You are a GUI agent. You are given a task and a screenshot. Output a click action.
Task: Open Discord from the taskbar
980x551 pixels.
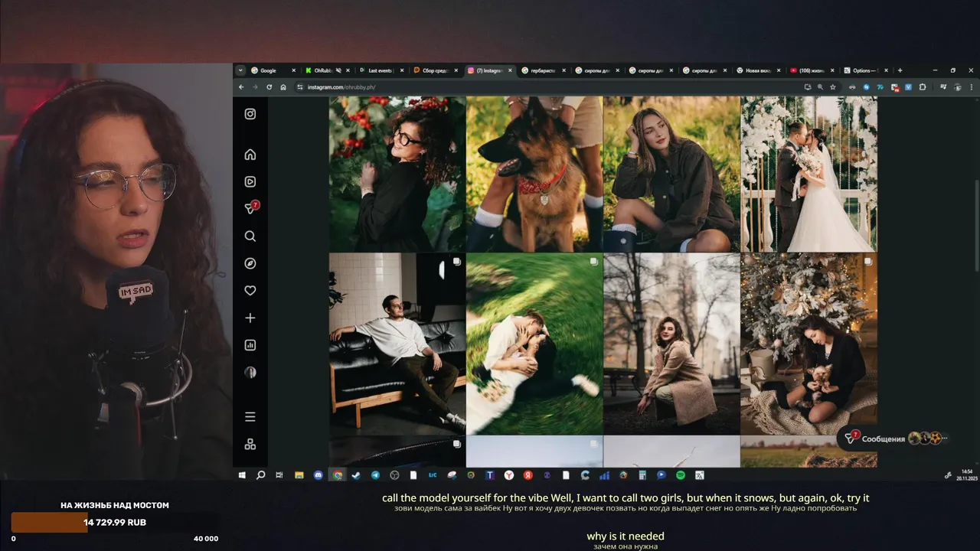(x=318, y=475)
